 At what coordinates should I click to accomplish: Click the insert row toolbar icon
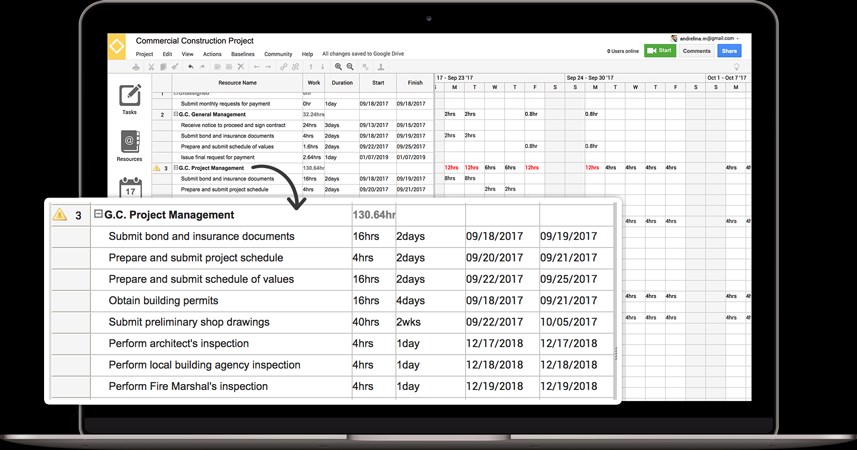pyautogui.click(x=217, y=67)
